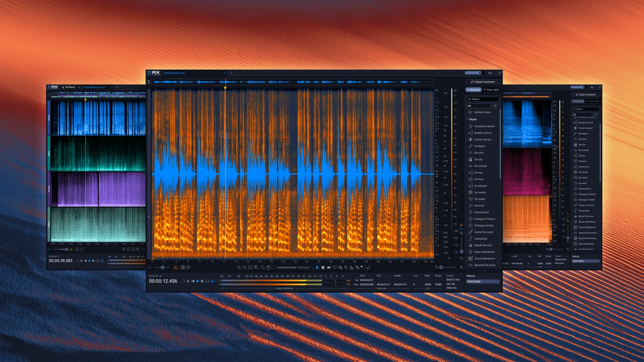Open the De-crackle module
This screenshot has width=644, height=362.
tap(478, 166)
